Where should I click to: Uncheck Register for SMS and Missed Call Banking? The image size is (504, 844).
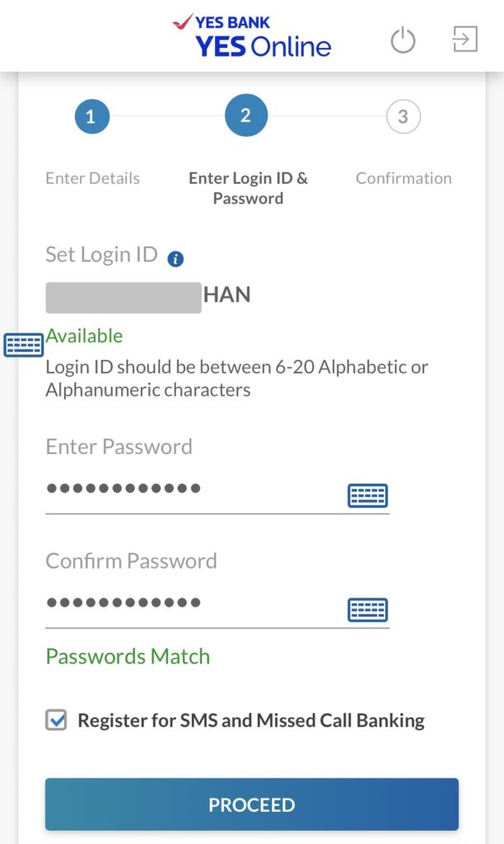point(56,720)
